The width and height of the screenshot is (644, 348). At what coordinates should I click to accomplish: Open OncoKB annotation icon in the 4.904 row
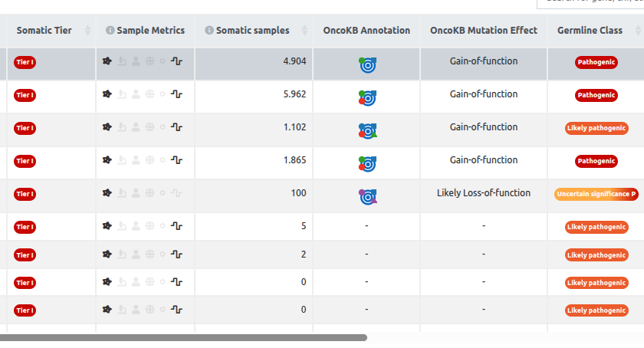(x=368, y=64)
